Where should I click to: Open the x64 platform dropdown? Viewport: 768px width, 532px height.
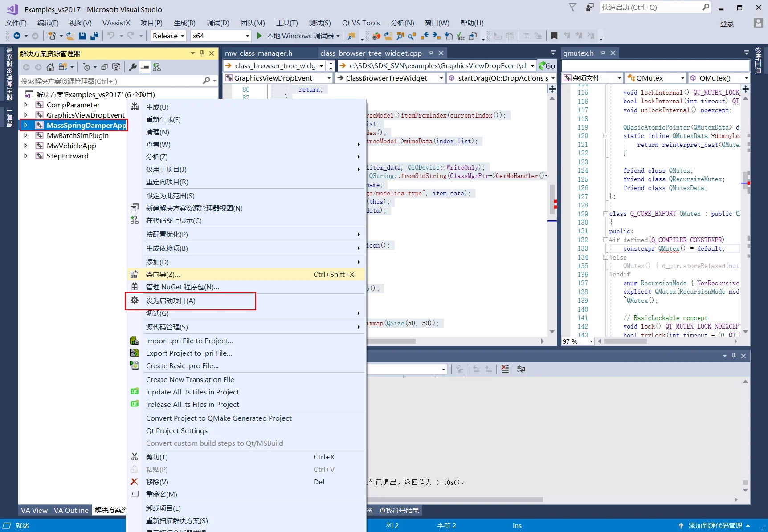coord(221,36)
